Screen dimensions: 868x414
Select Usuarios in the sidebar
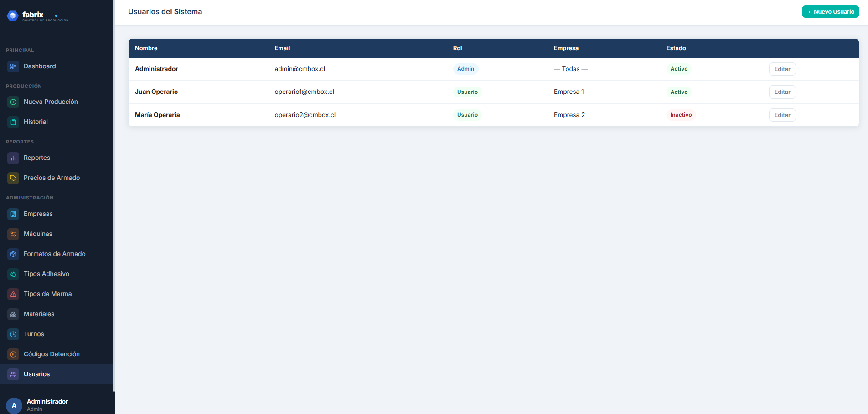[x=56, y=374]
